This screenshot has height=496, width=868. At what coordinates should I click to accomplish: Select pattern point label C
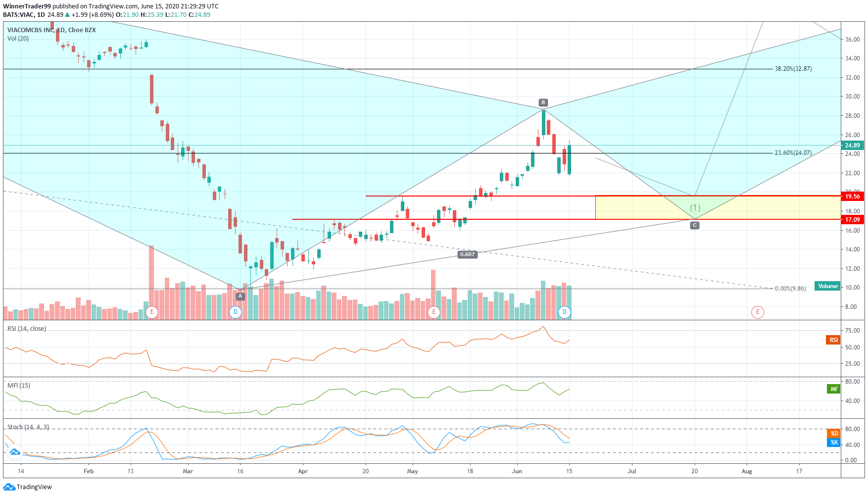[695, 225]
